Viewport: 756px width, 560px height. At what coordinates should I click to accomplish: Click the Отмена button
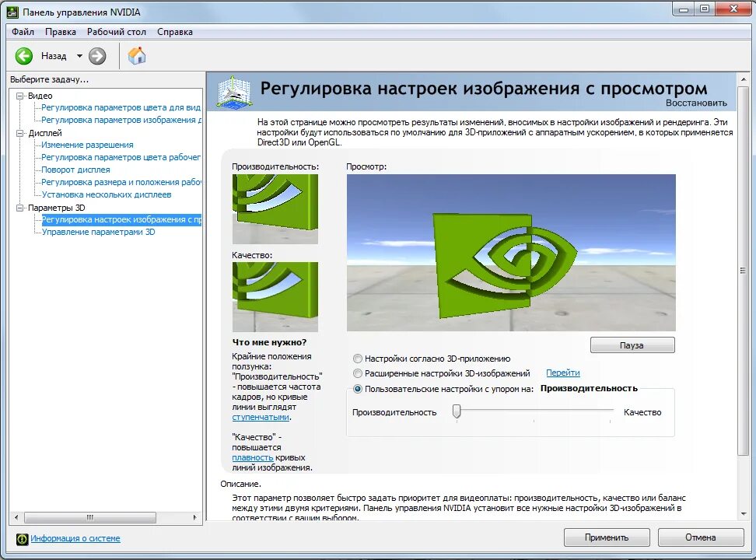(701, 537)
